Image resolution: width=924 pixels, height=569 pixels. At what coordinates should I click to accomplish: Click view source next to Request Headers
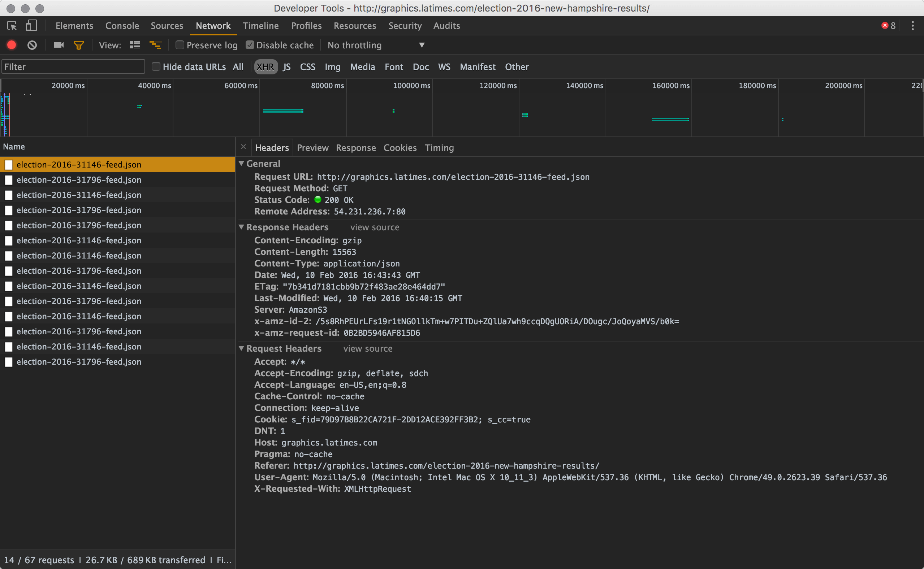(367, 348)
